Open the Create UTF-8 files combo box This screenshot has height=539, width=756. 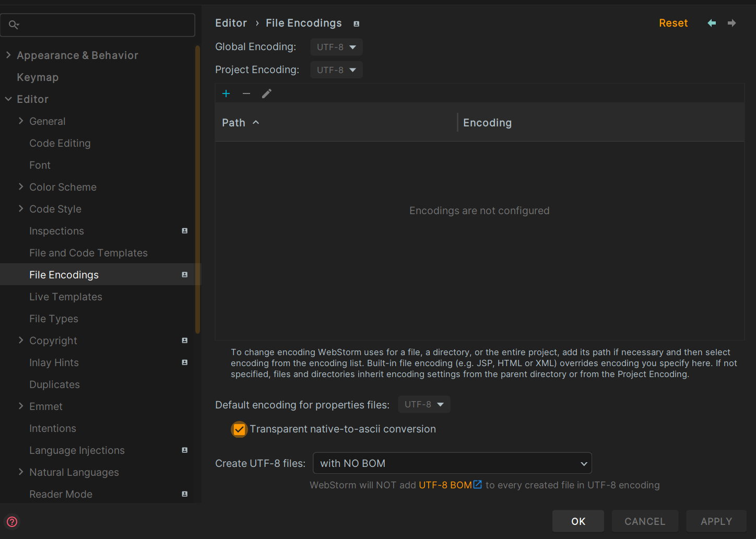[x=452, y=463]
